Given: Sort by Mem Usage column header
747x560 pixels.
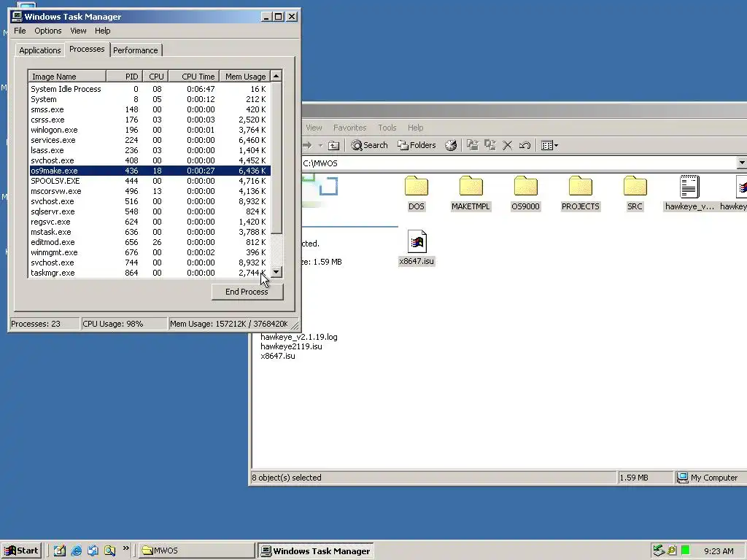Looking at the screenshot, I should (x=245, y=76).
